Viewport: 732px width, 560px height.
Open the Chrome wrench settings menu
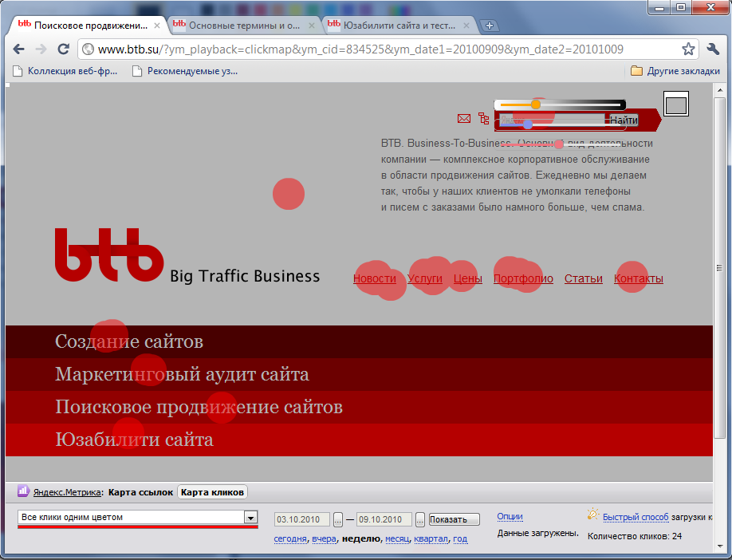pos(713,49)
